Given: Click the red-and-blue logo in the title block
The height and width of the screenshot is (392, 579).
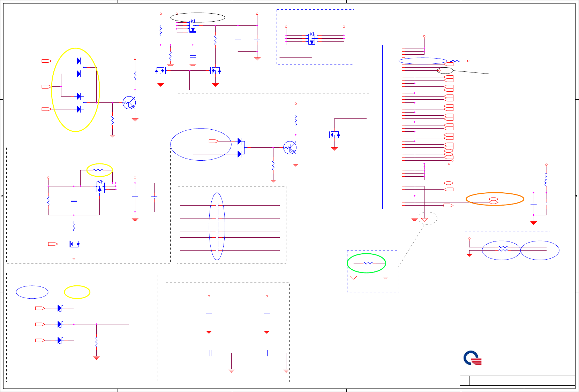Looking at the screenshot, I should point(473,358).
